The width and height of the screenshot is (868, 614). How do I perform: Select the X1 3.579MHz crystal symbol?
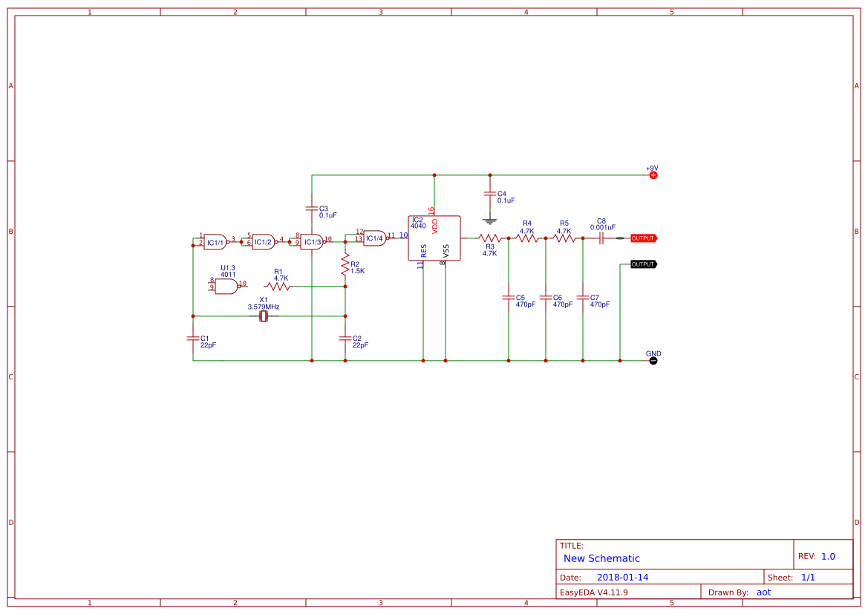pos(264,315)
